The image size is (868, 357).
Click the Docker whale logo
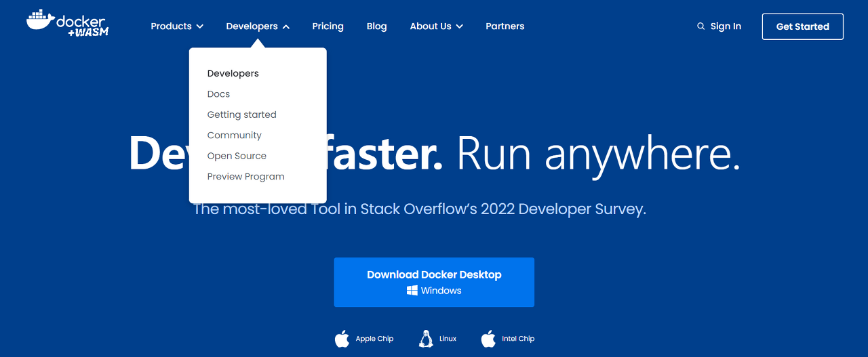[x=67, y=23]
